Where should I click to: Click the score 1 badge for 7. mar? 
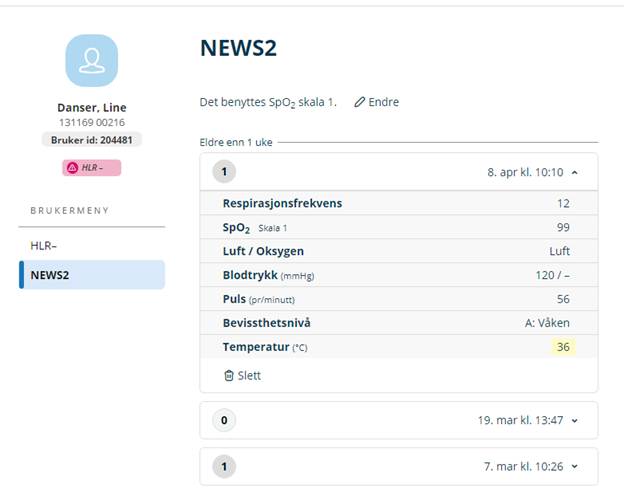pyautogui.click(x=225, y=466)
